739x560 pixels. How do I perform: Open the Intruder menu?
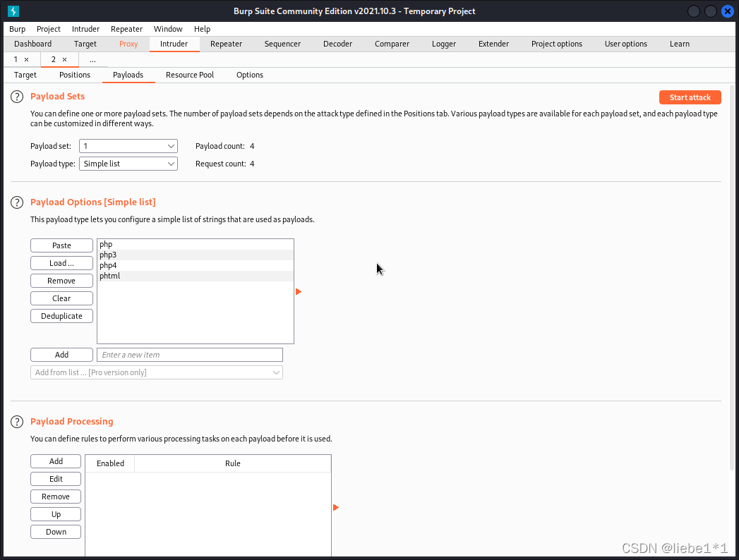pos(86,29)
